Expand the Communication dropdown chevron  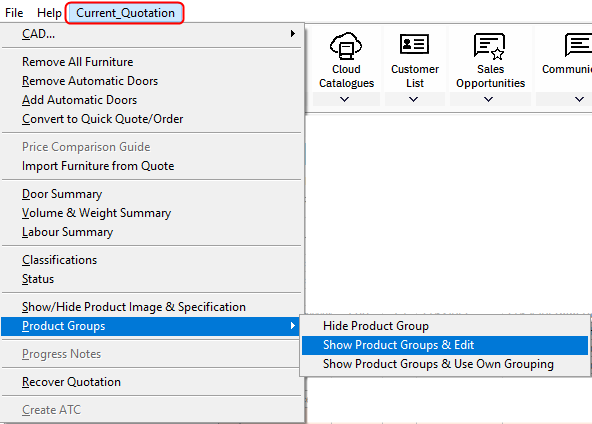coord(580,99)
